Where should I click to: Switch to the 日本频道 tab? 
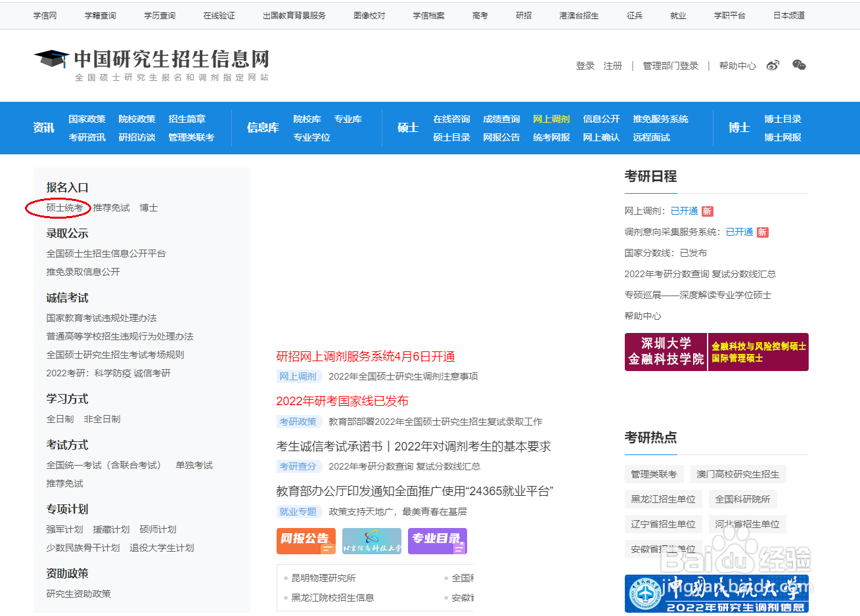click(x=789, y=14)
